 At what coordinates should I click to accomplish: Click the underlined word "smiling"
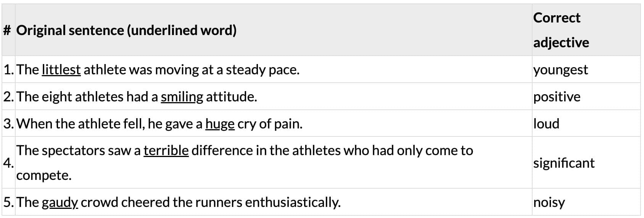pyautogui.click(x=182, y=97)
